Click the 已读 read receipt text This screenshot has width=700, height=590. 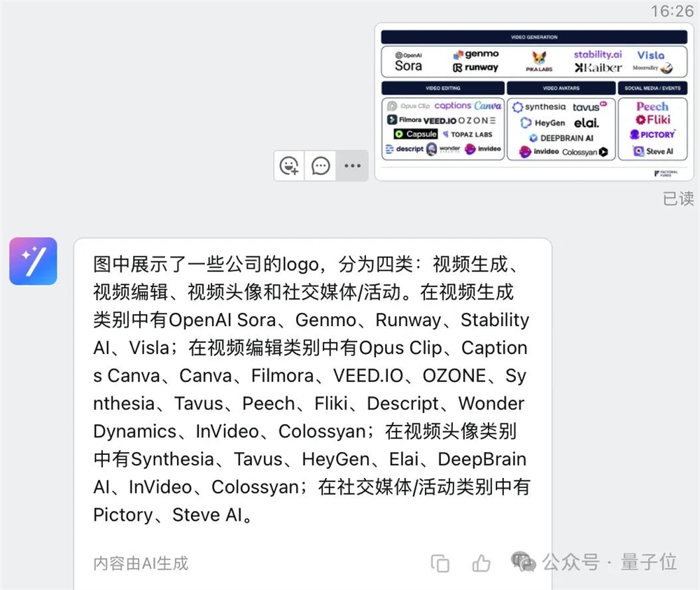coord(678,199)
